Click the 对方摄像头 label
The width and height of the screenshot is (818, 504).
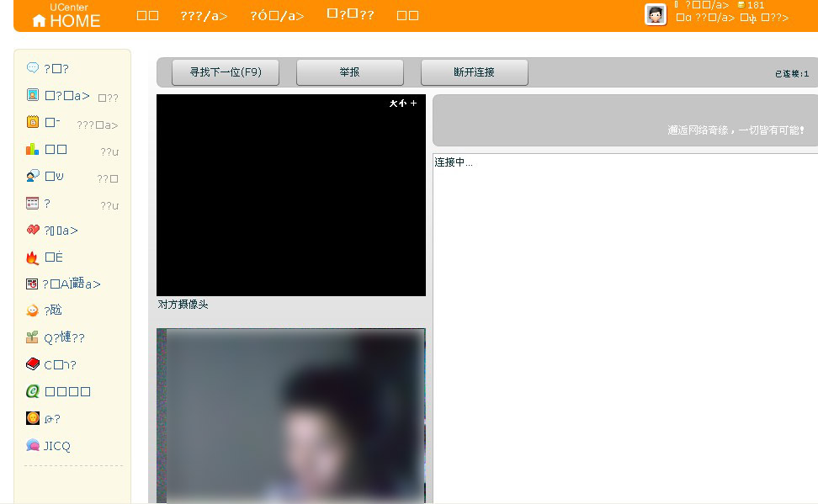pyautogui.click(x=183, y=305)
